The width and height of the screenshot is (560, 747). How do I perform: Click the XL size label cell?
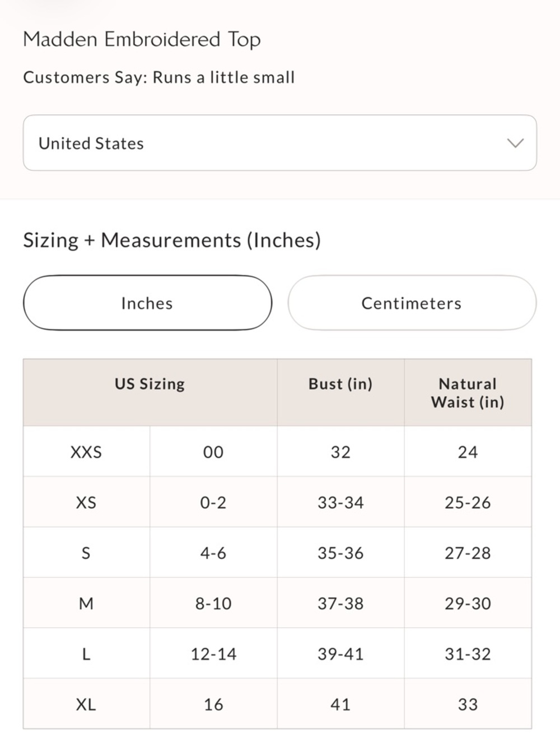(86, 704)
